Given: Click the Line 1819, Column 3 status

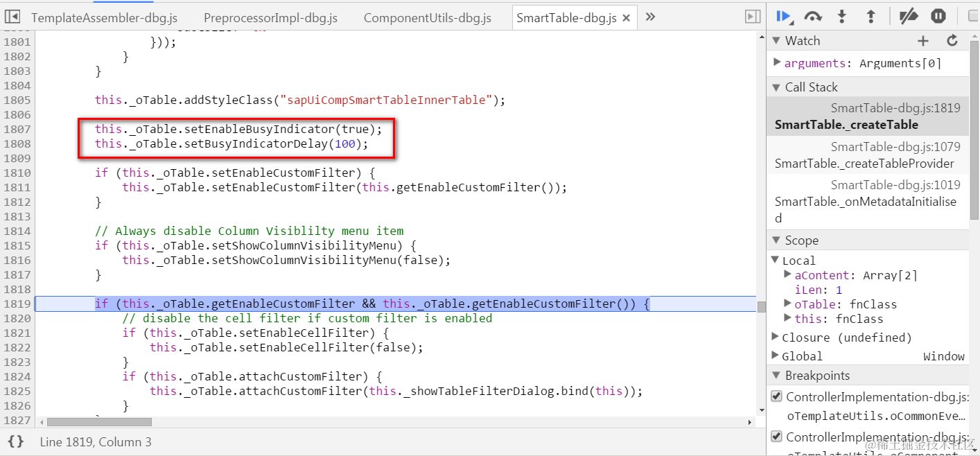Looking at the screenshot, I should (96, 441).
